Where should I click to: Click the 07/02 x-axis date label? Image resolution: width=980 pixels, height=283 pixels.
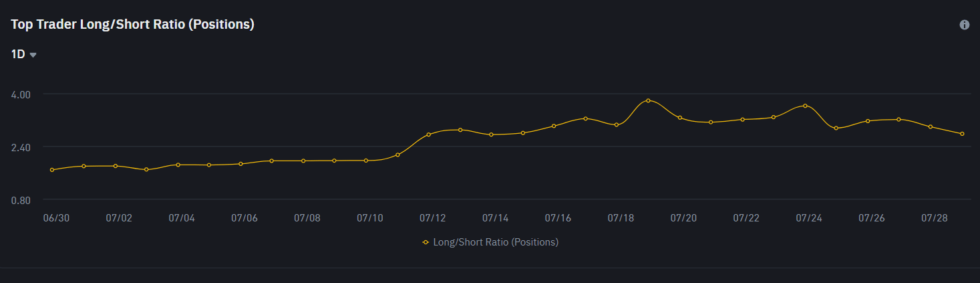pos(119,218)
